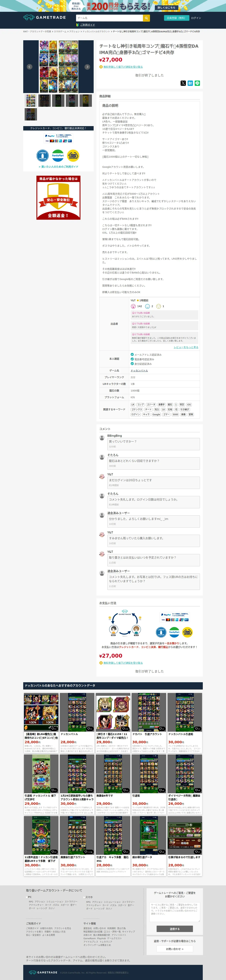Show next image with right carousel arrow
This screenshot has height=980, width=226.
[x=87, y=67]
